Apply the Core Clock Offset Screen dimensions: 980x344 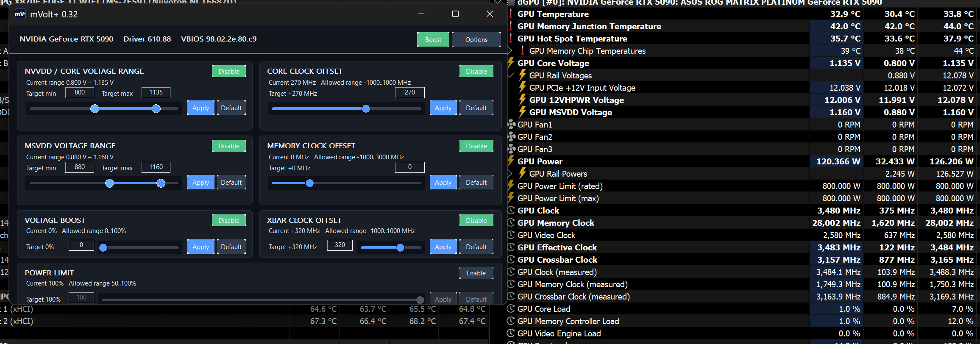pos(443,108)
